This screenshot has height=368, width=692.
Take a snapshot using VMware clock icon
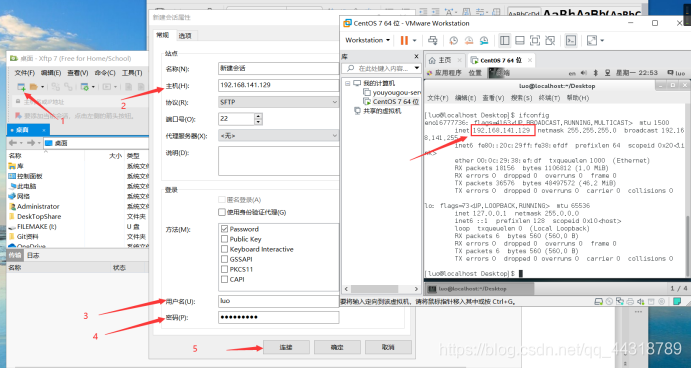[x=453, y=40]
